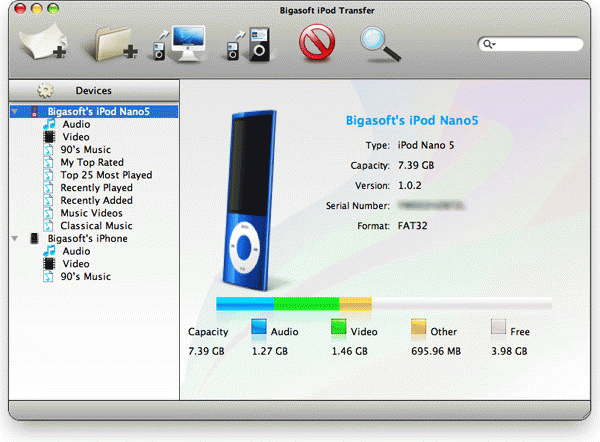The width and height of the screenshot is (600, 442).
Task: Click the 1.46 GB video value
Action: pos(349,351)
